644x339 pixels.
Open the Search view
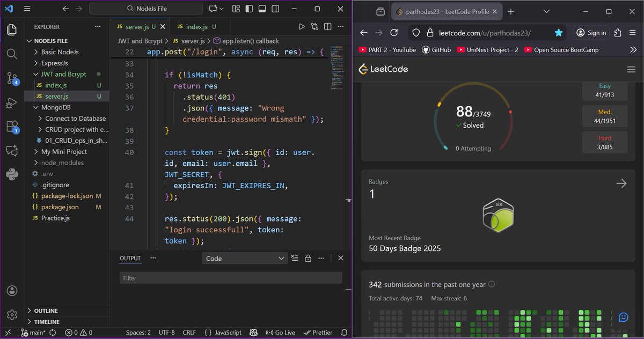pos(12,54)
